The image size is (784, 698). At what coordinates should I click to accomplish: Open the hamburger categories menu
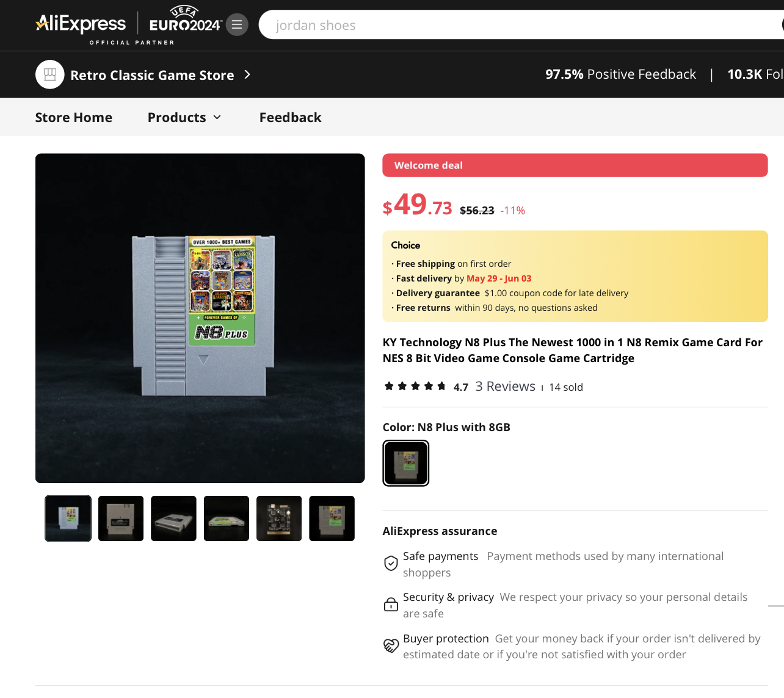tap(237, 24)
